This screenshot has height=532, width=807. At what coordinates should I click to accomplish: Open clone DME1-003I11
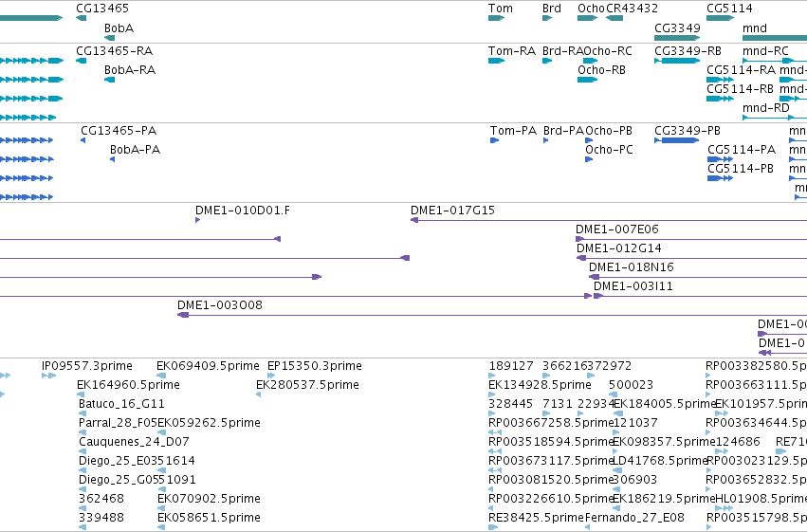(633, 286)
